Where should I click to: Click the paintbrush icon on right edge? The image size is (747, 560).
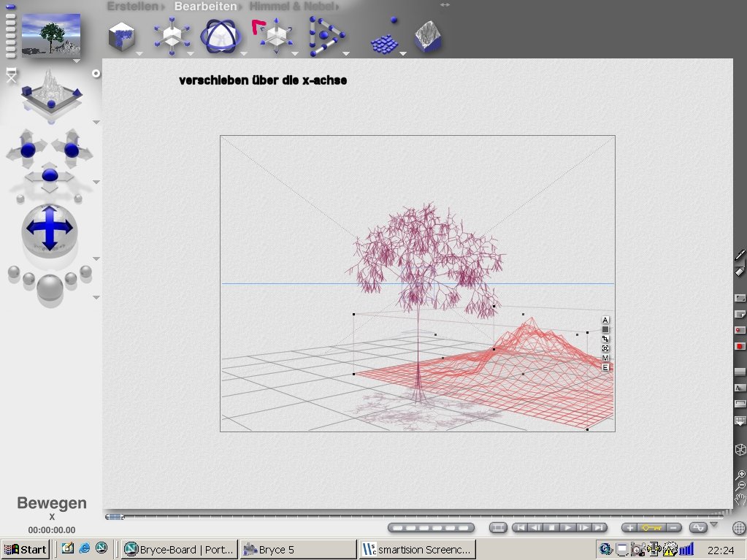pyautogui.click(x=740, y=255)
